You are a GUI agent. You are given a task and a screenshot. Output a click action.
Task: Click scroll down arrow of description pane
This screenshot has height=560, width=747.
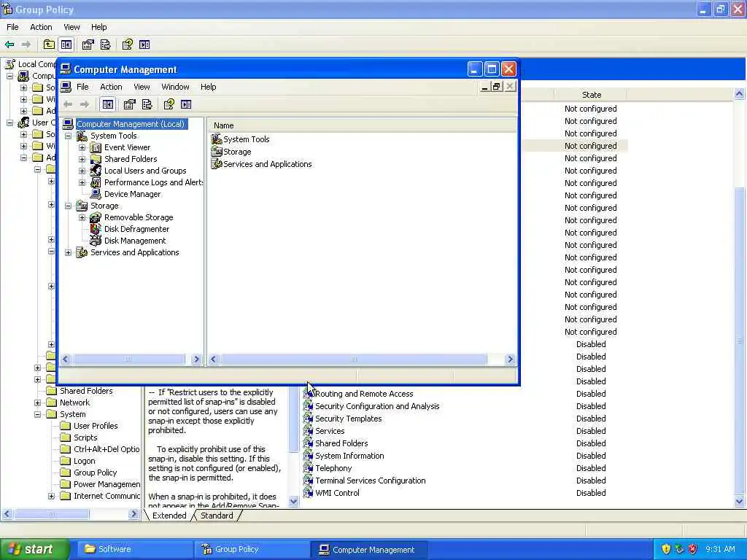[x=293, y=501]
